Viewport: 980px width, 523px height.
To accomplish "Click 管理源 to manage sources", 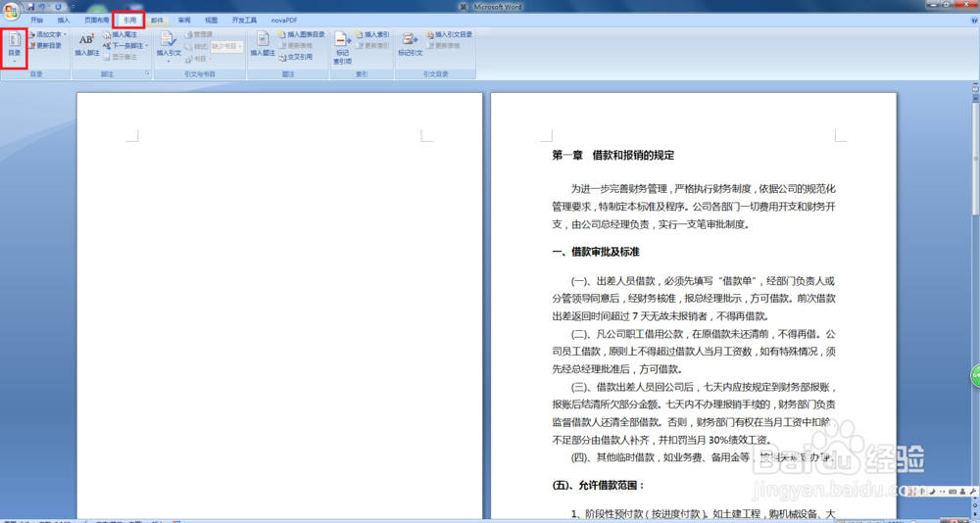I will pos(199,34).
